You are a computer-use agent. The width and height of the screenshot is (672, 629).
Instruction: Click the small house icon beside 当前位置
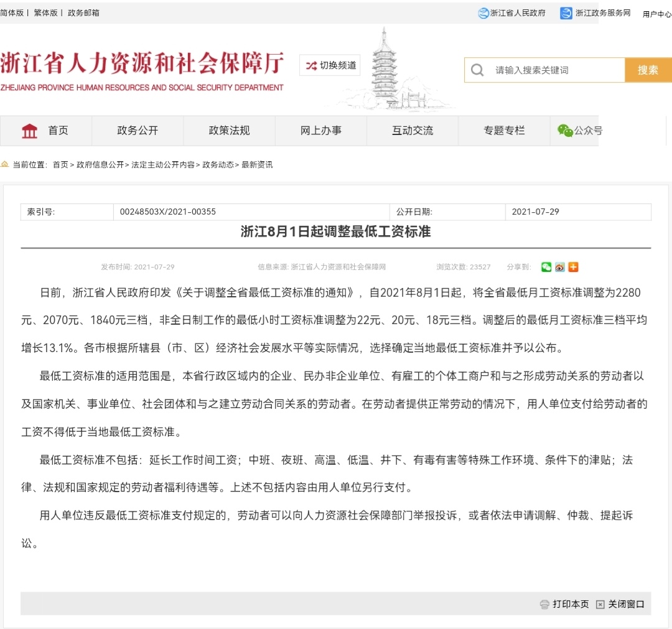(5, 164)
